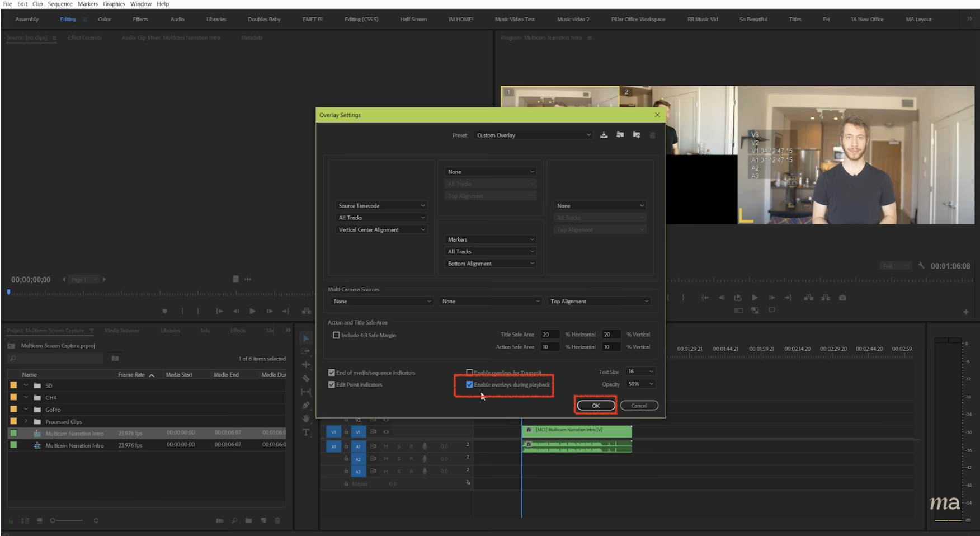Switch to the Color workspace tab
The image size is (980, 536).
(104, 19)
